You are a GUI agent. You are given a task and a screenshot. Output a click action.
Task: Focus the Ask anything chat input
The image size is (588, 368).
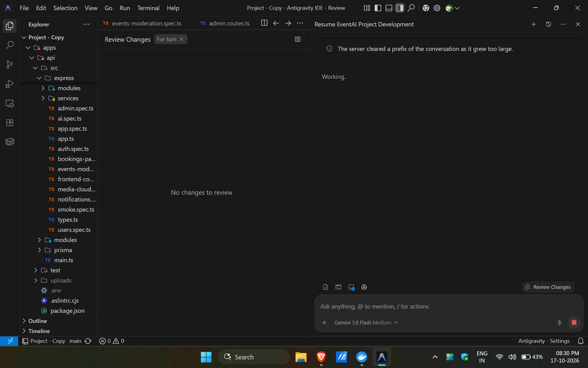point(449,306)
